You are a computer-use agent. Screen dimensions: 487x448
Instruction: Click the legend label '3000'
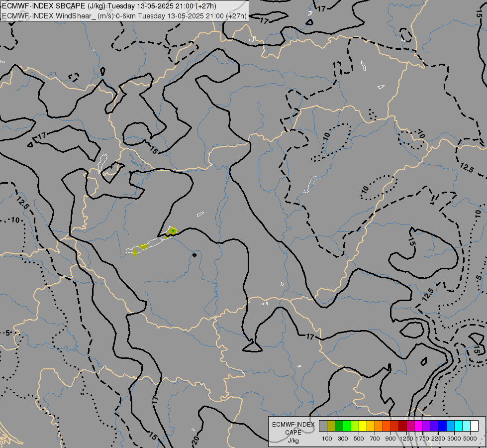tap(454, 439)
